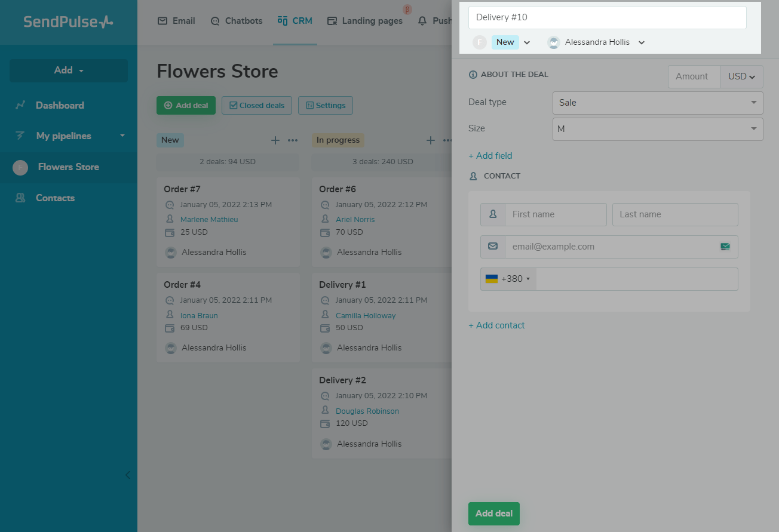
Task: Click the plus icon in New column
Action: 275,140
